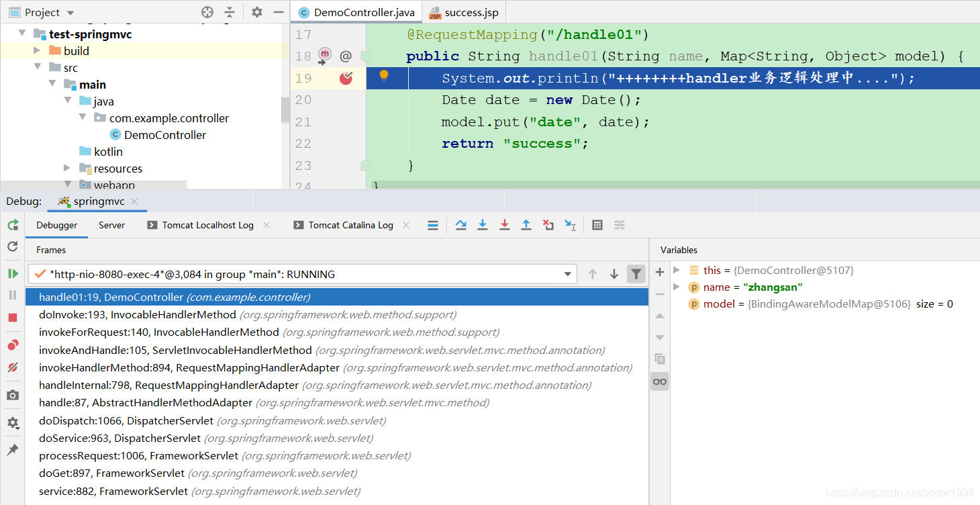980x505 pixels.
Task: Click Step Into blue arrow icon
Action: click(482, 225)
